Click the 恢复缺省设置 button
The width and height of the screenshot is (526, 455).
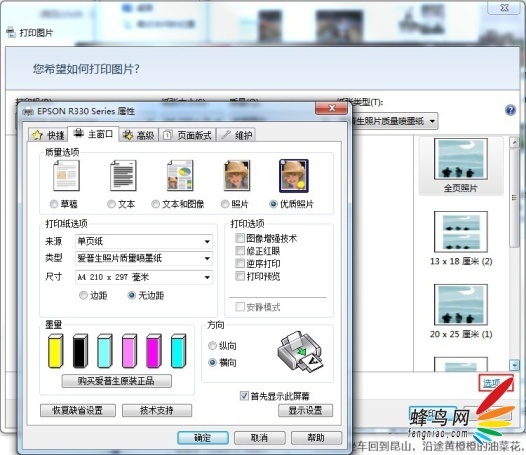point(78,410)
